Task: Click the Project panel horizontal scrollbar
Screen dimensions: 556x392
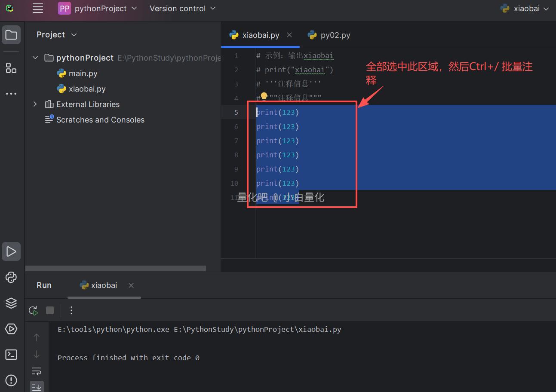Action: coord(115,268)
